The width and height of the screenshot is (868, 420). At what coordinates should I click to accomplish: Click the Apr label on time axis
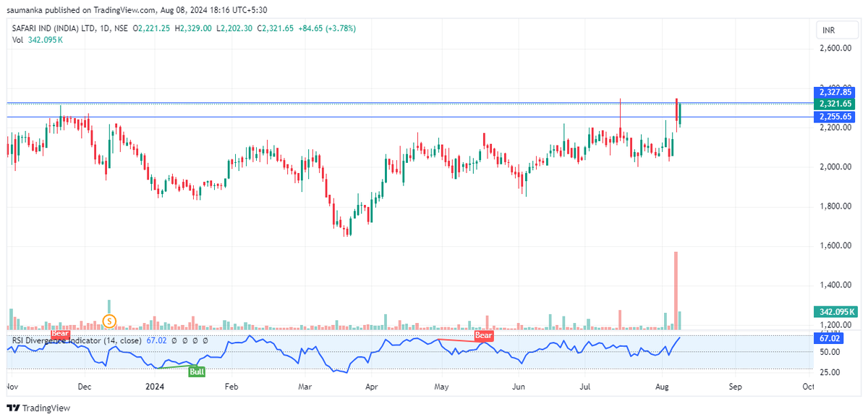pos(371,387)
